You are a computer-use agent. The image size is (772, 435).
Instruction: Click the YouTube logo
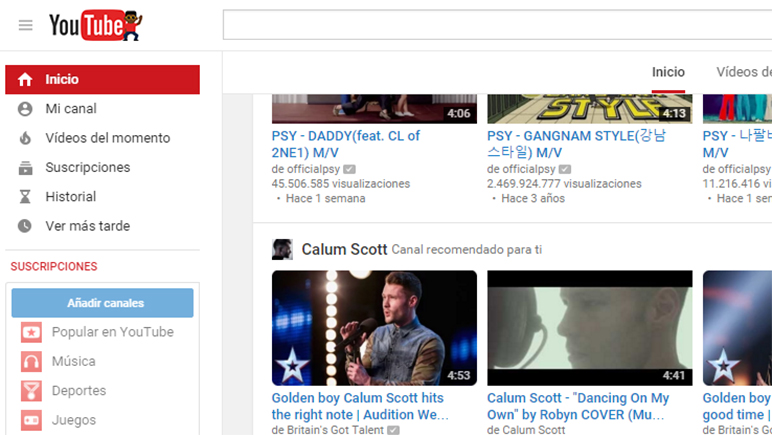95,25
